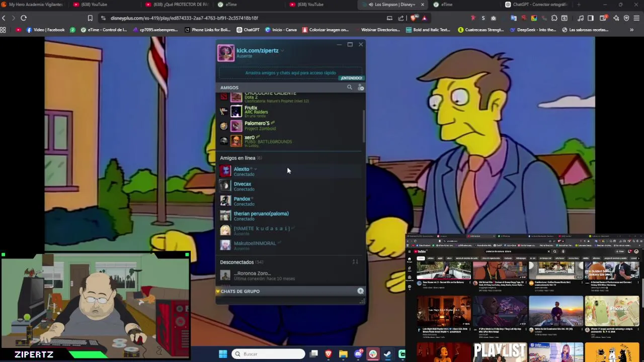The height and width of the screenshot is (362, 644).
Task: Open the kick.com/zipertz status dropdown arrow
Action: click(282, 51)
